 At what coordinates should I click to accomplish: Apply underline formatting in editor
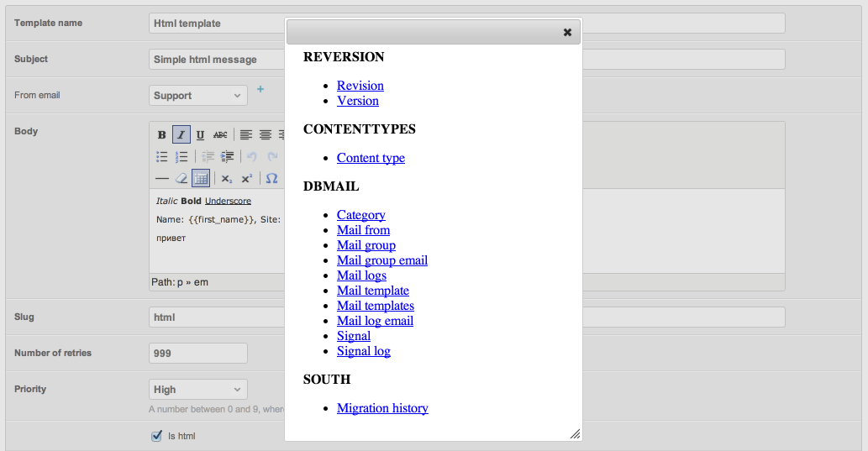pyautogui.click(x=200, y=135)
